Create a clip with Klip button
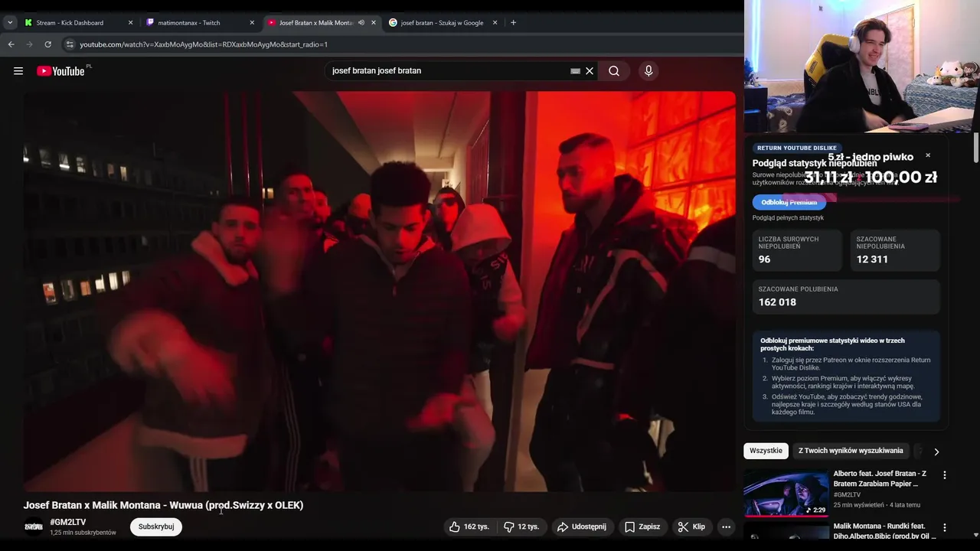Viewport: 980px width, 551px height. tap(691, 527)
